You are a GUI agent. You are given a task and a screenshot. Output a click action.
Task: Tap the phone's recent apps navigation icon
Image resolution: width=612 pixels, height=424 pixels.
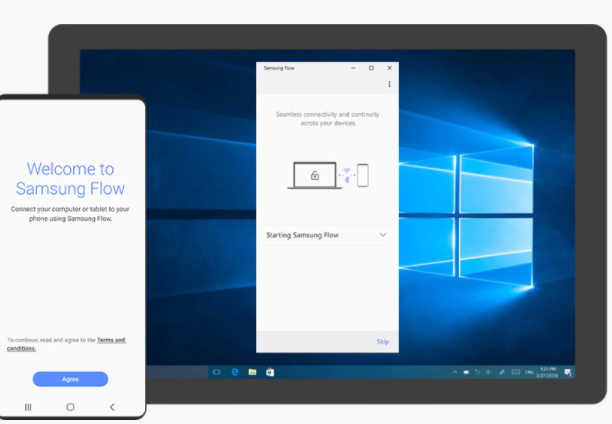(28, 407)
